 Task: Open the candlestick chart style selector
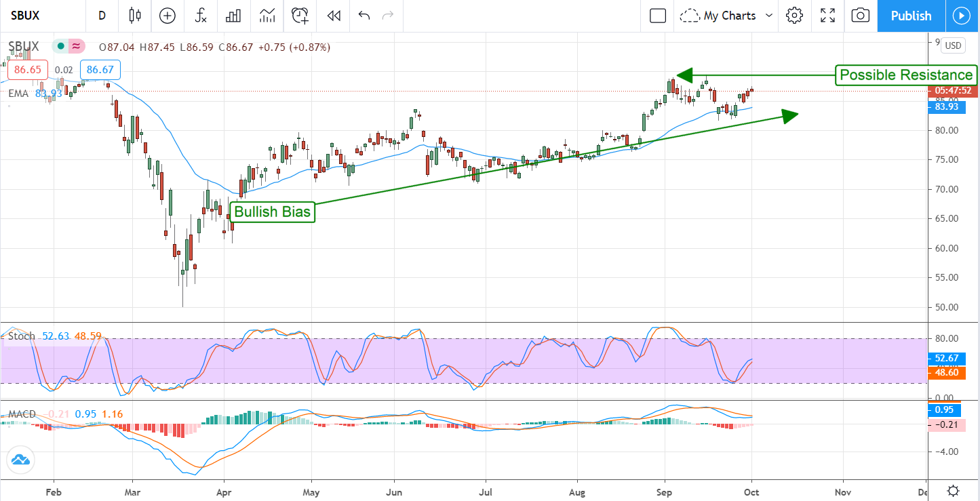click(x=134, y=16)
